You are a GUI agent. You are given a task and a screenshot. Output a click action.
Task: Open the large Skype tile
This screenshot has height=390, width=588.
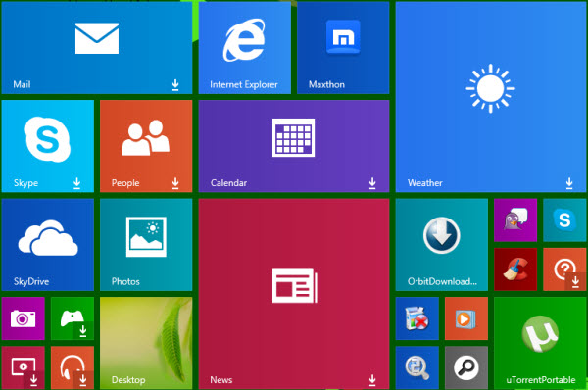(x=48, y=146)
